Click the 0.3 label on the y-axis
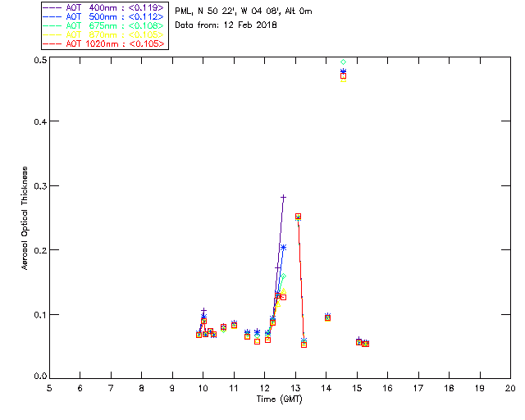 pyautogui.click(x=40, y=186)
